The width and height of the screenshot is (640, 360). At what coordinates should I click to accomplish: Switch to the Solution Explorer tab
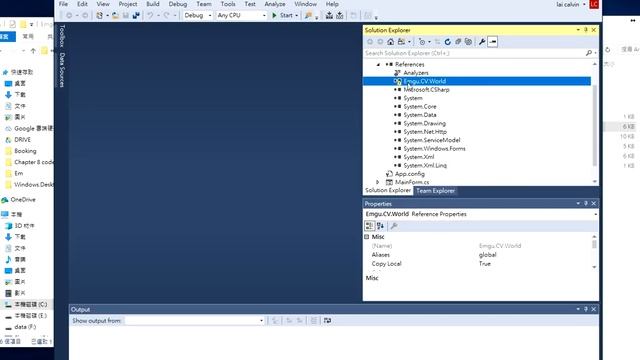tap(388, 191)
